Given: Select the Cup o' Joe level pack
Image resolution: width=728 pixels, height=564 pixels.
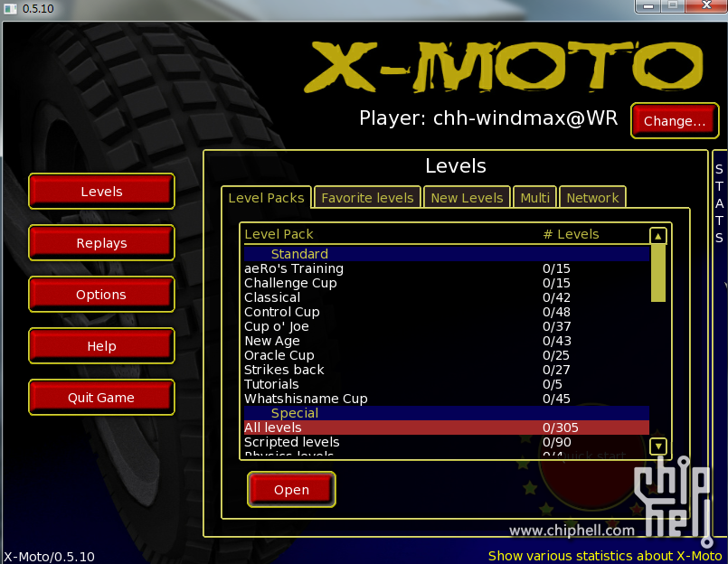Looking at the screenshot, I should (x=447, y=326).
